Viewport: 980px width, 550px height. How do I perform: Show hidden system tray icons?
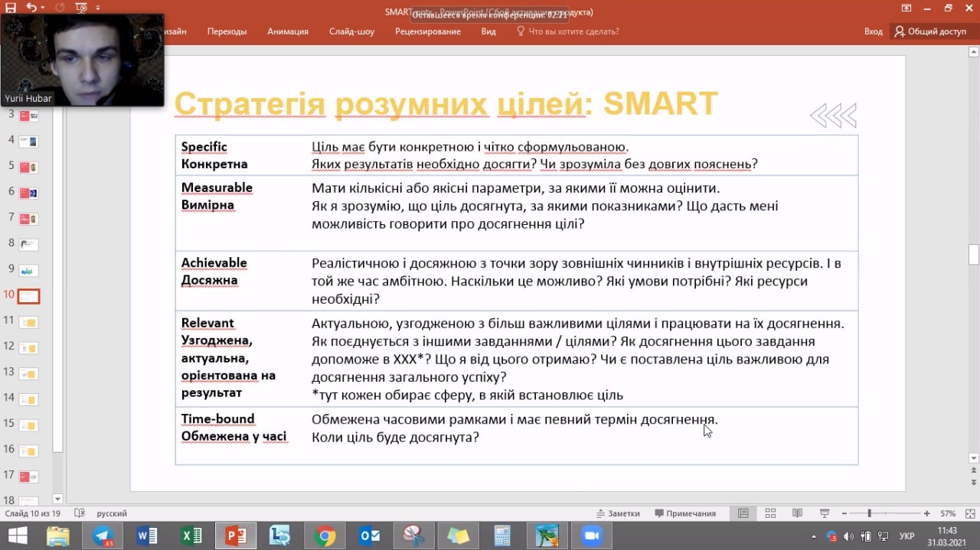click(x=815, y=535)
